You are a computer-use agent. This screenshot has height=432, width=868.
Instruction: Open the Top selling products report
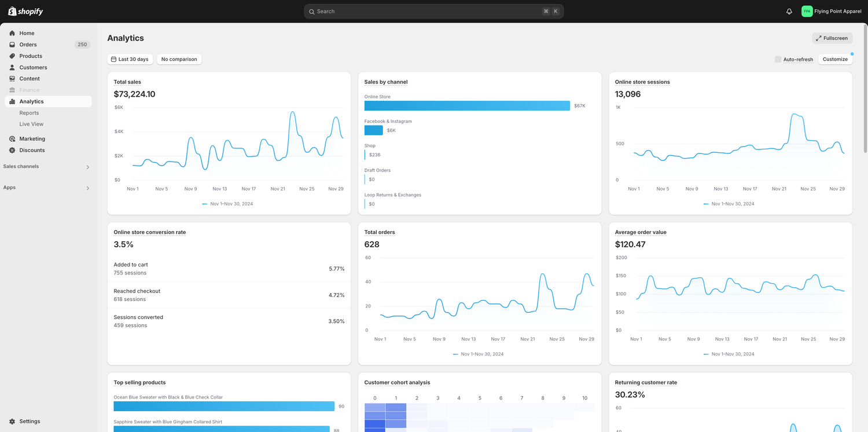(139, 383)
